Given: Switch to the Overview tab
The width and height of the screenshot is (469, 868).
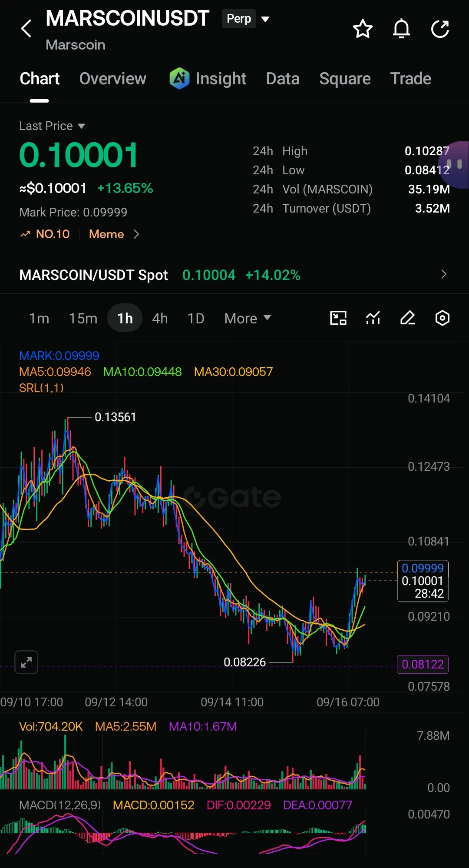Looking at the screenshot, I should 113,79.
